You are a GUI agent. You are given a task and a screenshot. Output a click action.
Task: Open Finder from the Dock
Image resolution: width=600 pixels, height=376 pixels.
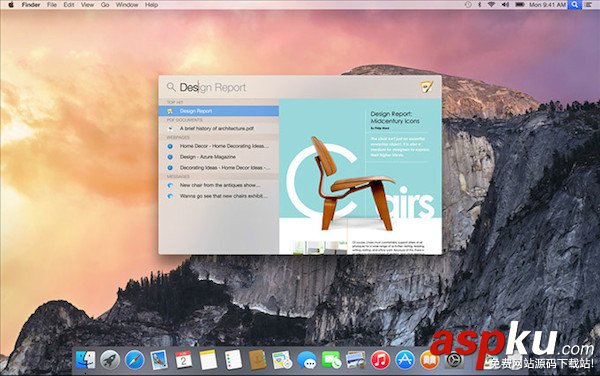[x=85, y=360]
